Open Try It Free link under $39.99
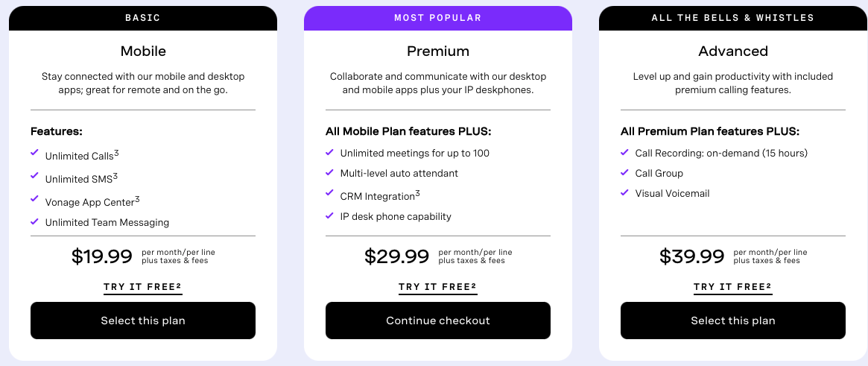Image resolution: width=868 pixels, height=366 pixels. (733, 287)
